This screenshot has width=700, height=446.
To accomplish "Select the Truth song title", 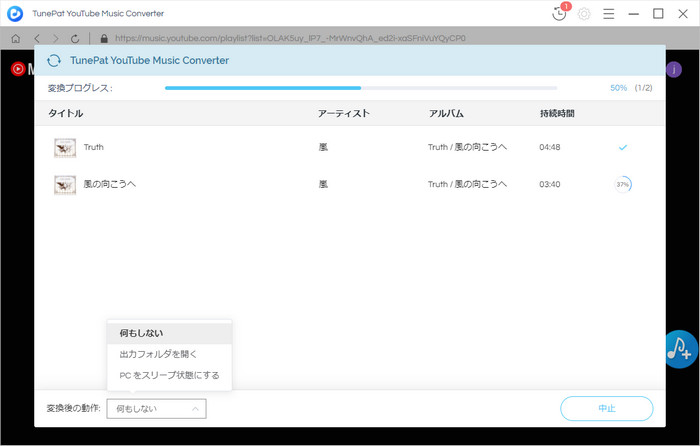I will tap(94, 147).
